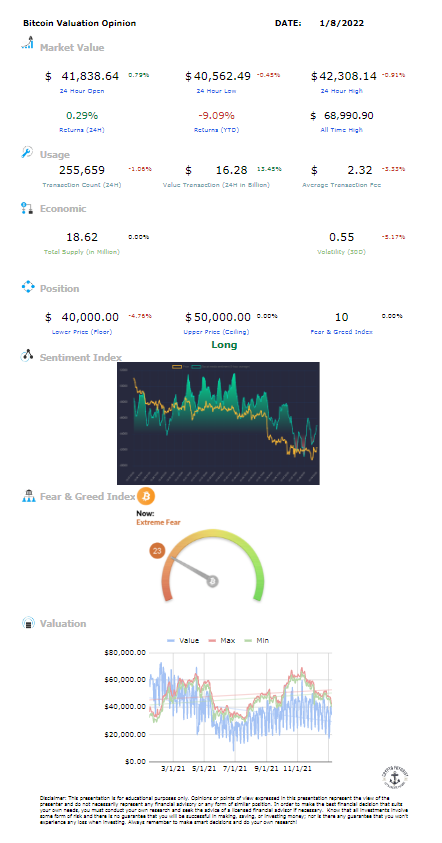Click the orange Bitcoin logo badge
442x843 pixels.
pos(146,496)
